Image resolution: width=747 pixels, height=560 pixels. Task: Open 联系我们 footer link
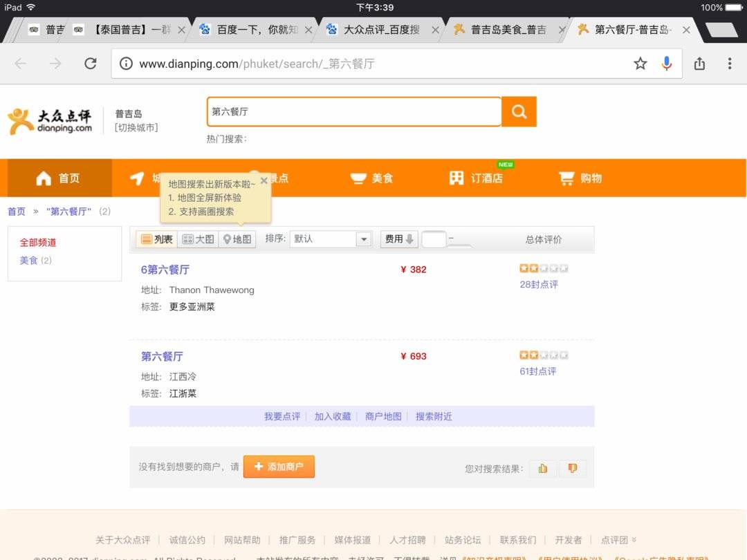tap(518, 540)
